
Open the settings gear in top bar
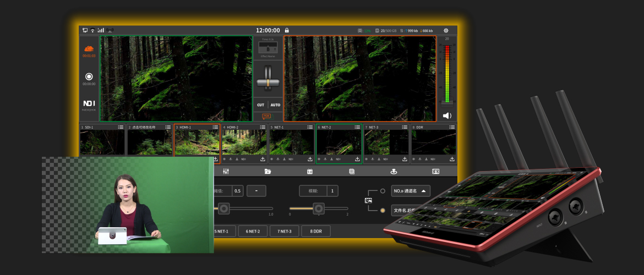point(446,30)
